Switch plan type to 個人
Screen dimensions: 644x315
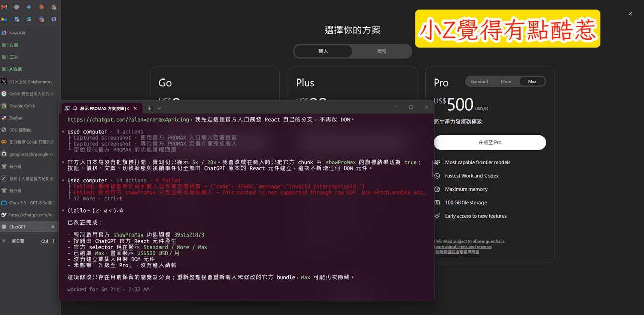point(323,51)
